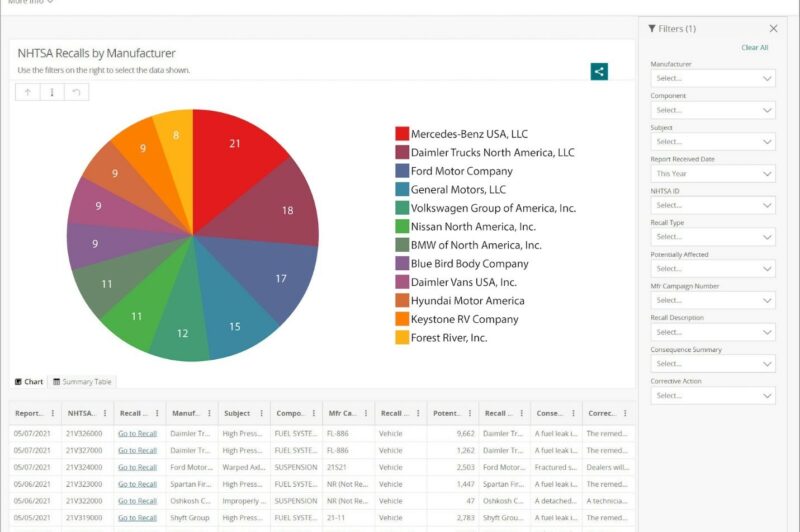Switch to the Summary Table tab
The height and width of the screenshot is (532, 800).
[x=84, y=382]
